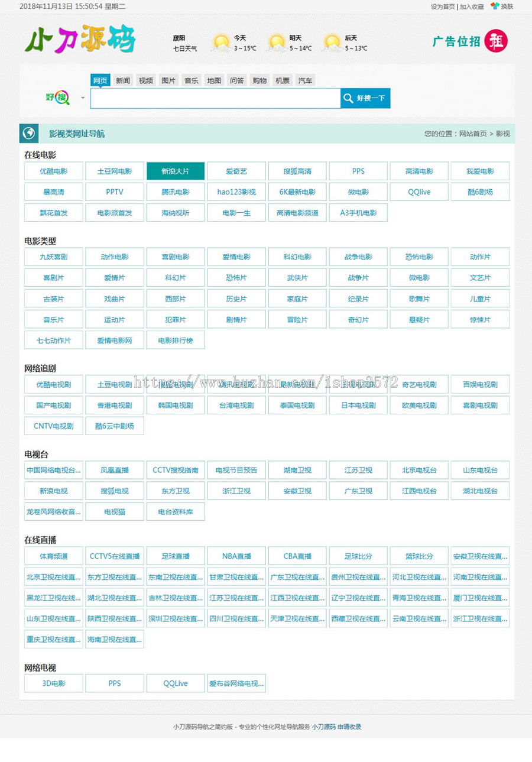
Task: Open the PPS link under 网络电视
Action: coord(115,683)
